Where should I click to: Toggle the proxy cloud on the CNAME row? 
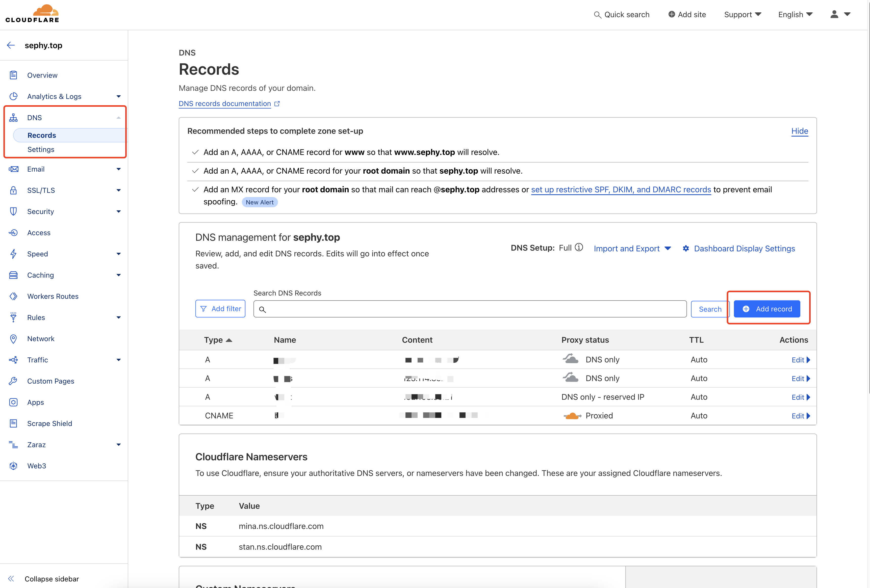(x=572, y=416)
